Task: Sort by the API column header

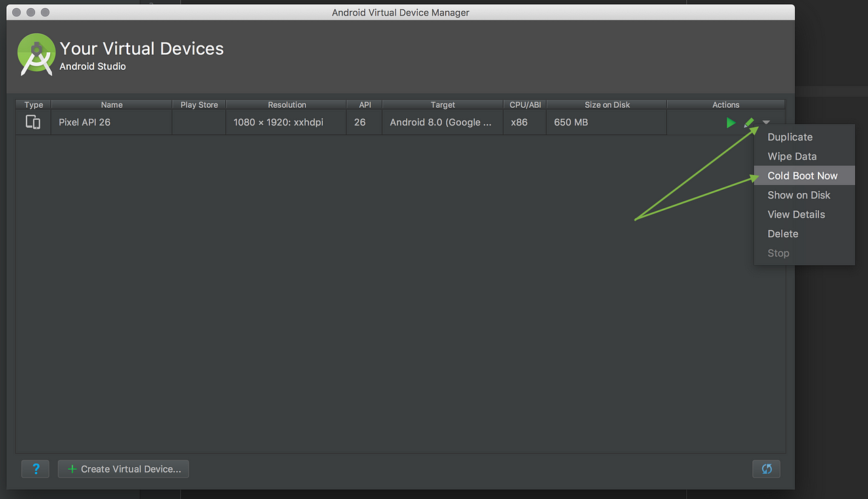Action: [364, 104]
